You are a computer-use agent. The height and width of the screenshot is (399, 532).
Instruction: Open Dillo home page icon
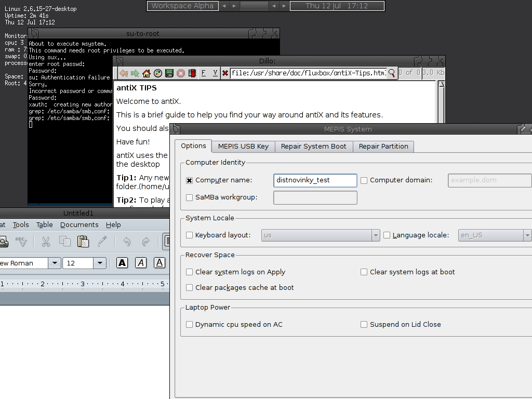pos(146,73)
